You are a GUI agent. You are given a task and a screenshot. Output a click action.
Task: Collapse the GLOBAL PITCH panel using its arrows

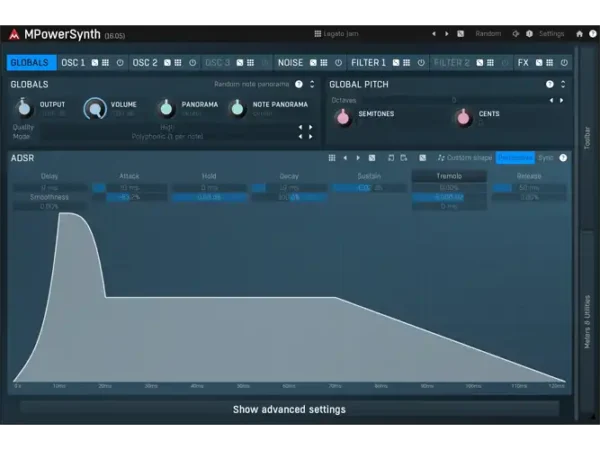pyautogui.click(x=563, y=84)
